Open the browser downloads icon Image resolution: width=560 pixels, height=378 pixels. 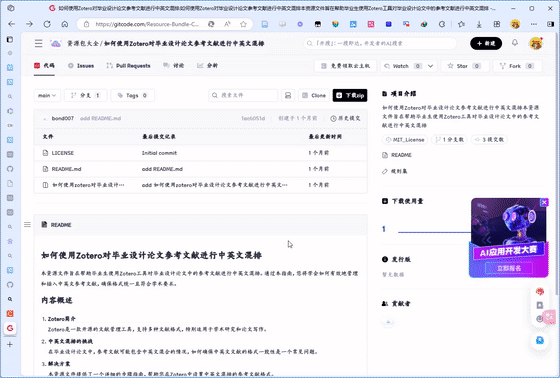click(479, 24)
